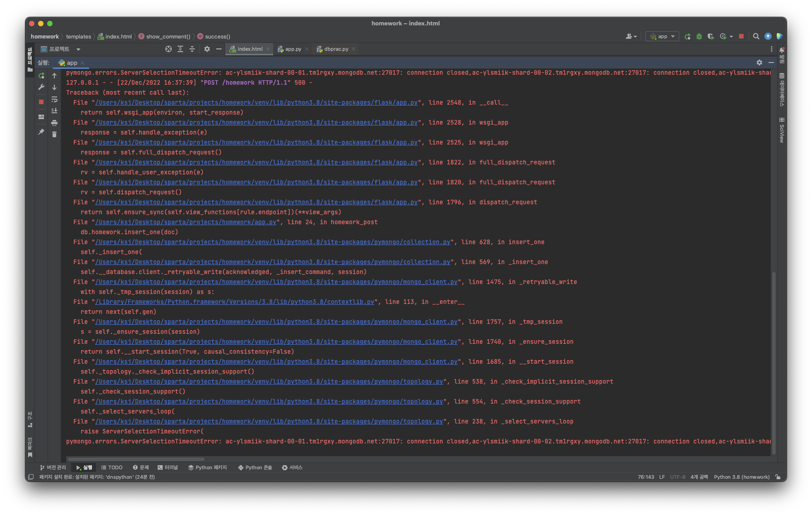Open Code With Me user dropdown
Viewport: 812px width, 515px height.
(631, 36)
